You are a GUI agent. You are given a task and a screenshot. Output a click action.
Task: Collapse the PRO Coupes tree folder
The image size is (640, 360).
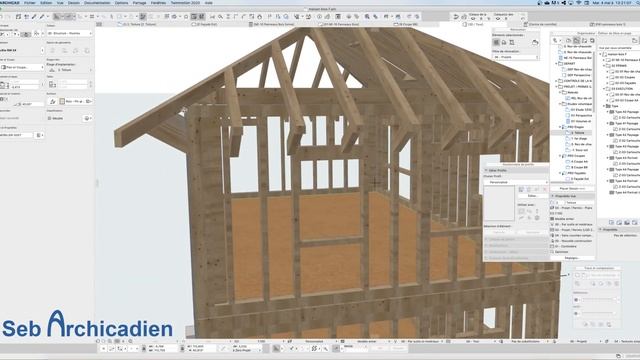coord(560,156)
